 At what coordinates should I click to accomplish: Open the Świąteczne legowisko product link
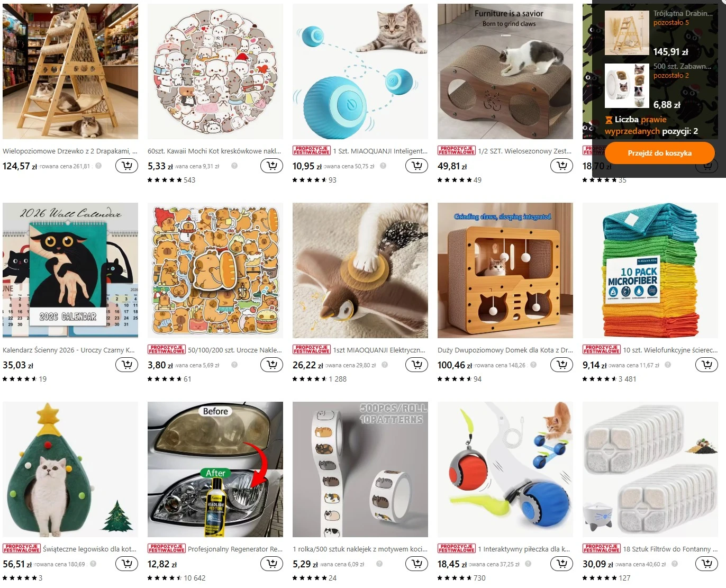tap(89, 549)
